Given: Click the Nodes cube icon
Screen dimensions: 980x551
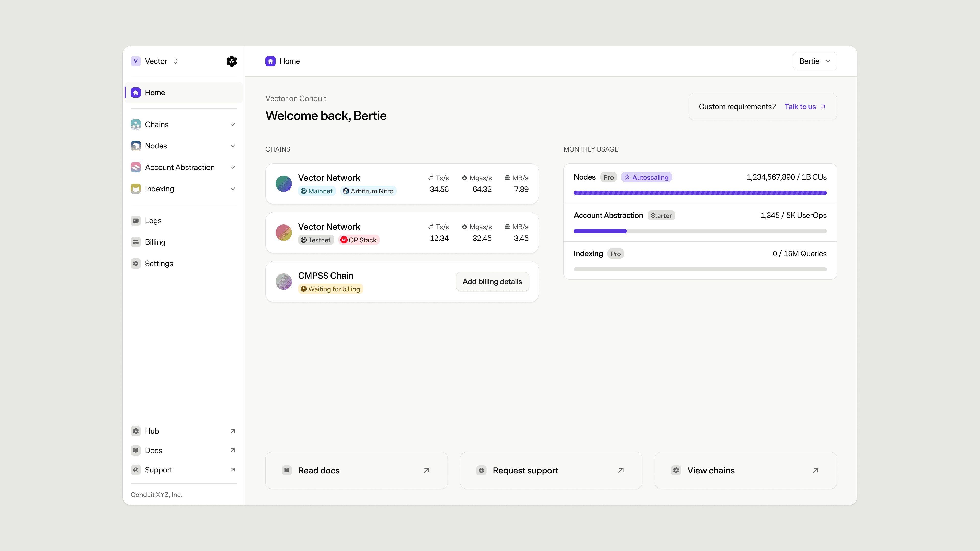Looking at the screenshot, I should pos(136,146).
